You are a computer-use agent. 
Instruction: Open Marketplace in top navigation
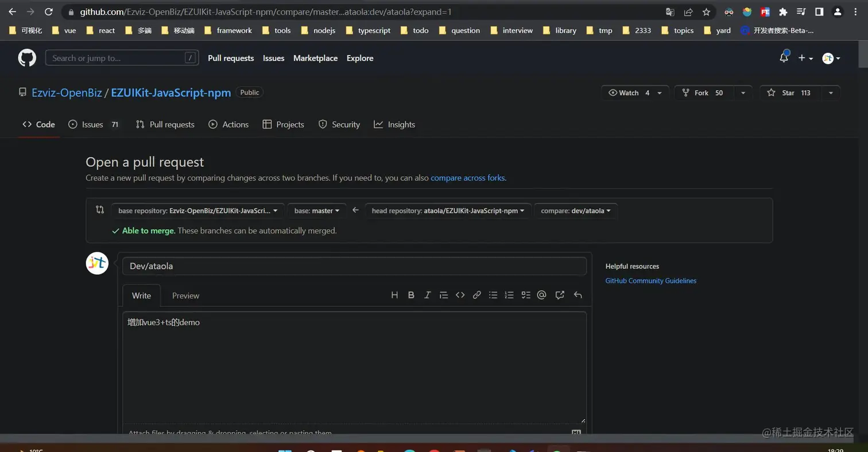point(315,58)
